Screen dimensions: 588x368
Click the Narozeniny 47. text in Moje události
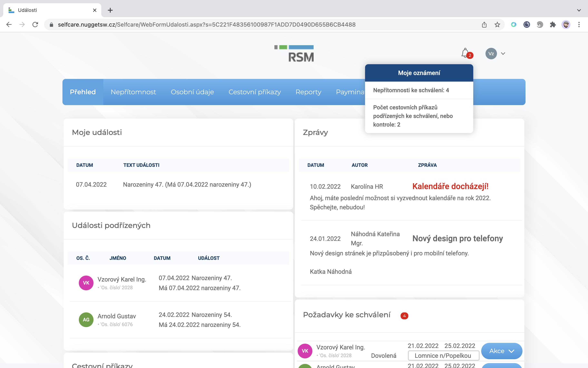click(187, 184)
